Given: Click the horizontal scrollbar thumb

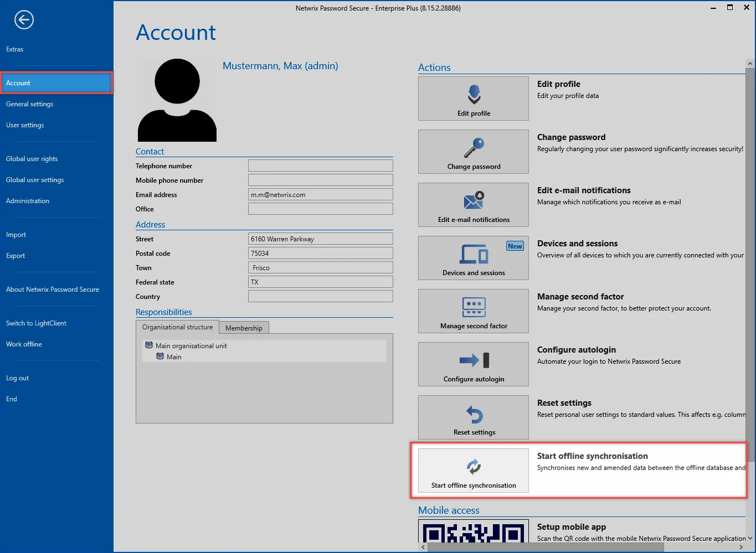Looking at the screenshot, I should coord(546,547).
